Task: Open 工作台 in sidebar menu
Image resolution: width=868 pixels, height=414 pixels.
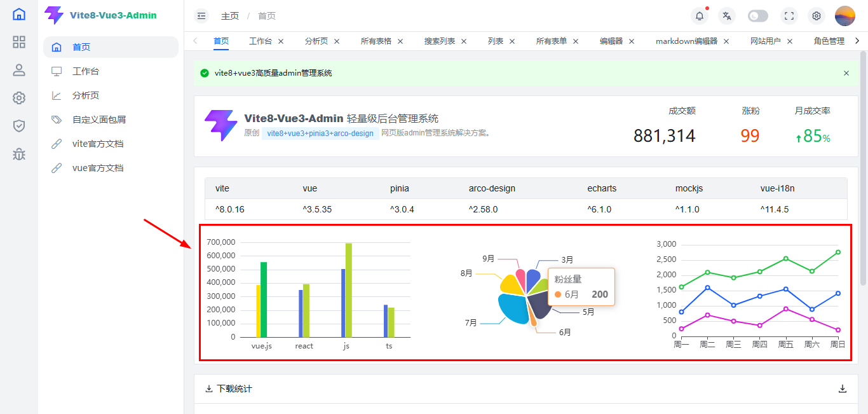Action: coord(111,71)
